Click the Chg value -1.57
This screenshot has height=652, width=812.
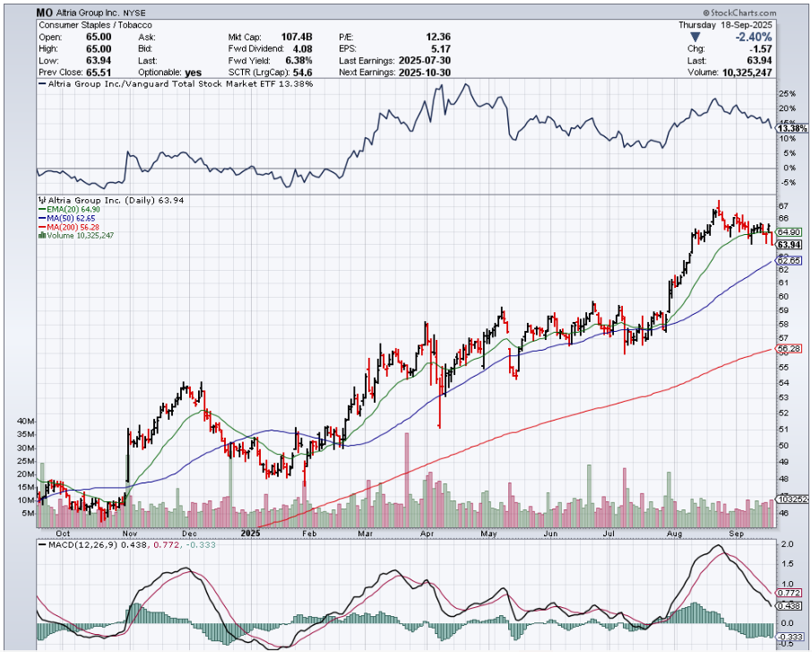tap(760, 48)
